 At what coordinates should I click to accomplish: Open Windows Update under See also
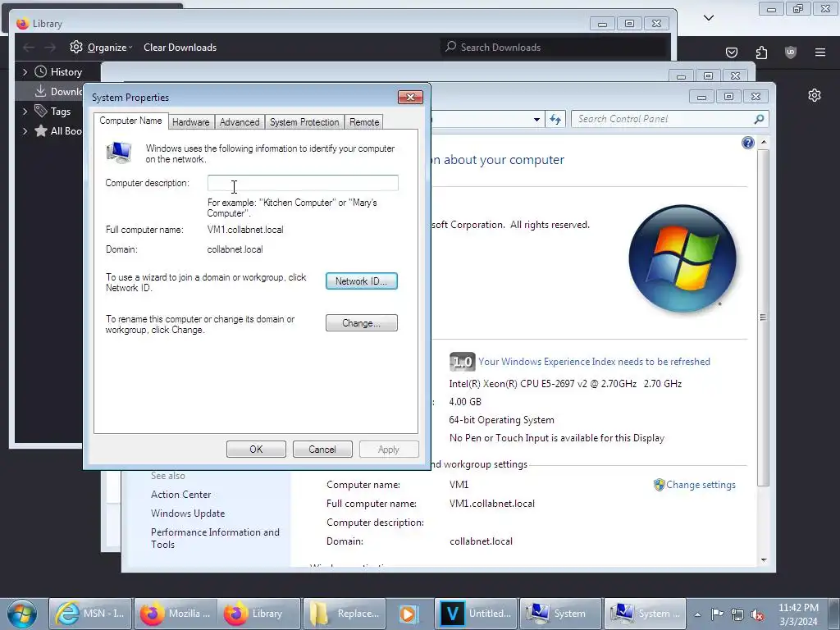click(188, 514)
